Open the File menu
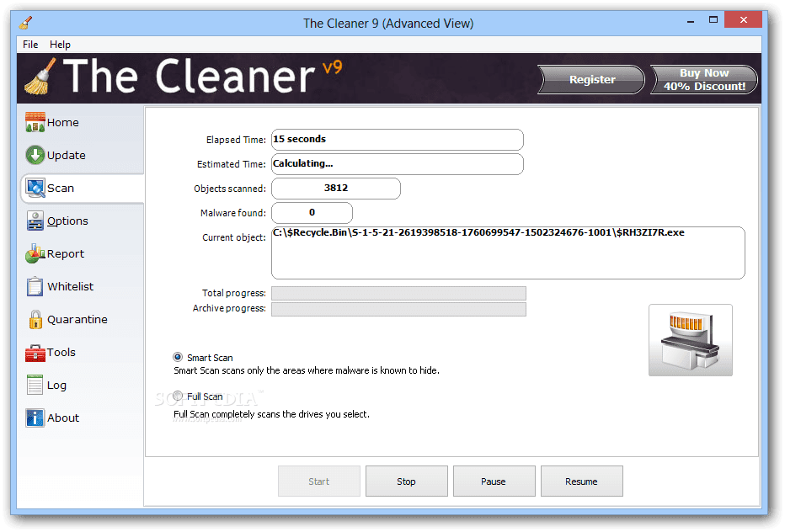 click(x=30, y=45)
